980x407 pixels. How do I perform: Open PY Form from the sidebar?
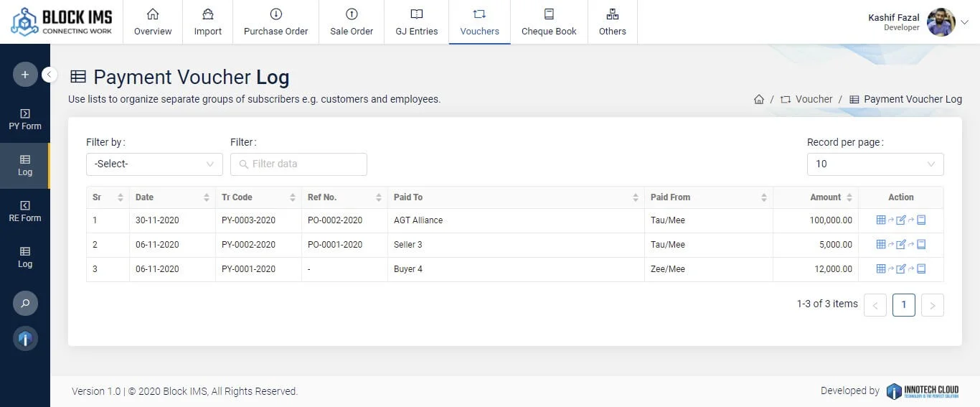(25, 119)
